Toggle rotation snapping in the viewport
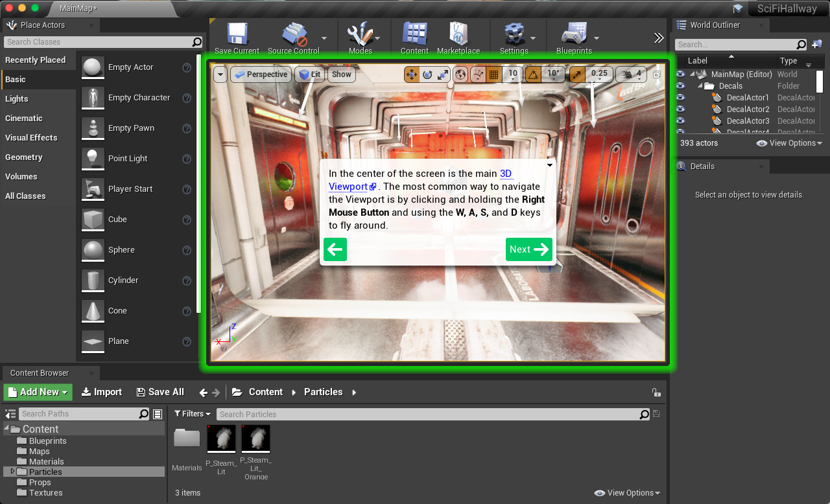The height and width of the screenshot is (504, 830). [x=533, y=74]
